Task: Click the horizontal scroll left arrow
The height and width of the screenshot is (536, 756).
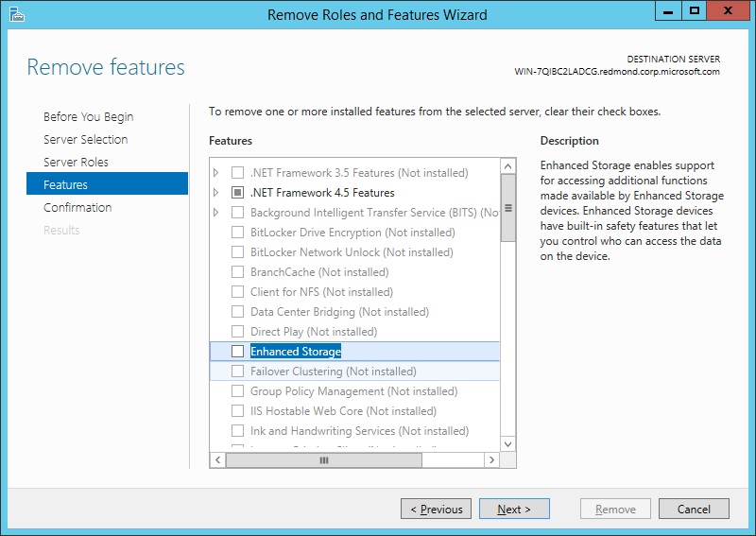Action: coord(218,459)
